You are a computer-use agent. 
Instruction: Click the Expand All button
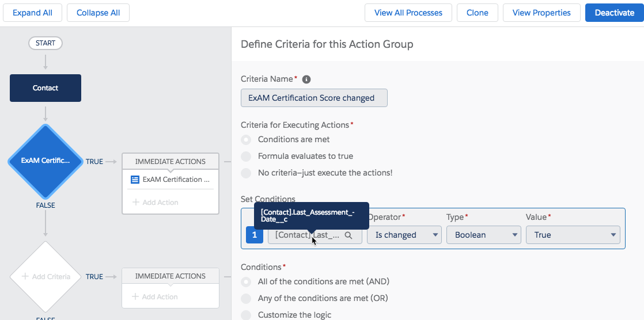click(32, 13)
